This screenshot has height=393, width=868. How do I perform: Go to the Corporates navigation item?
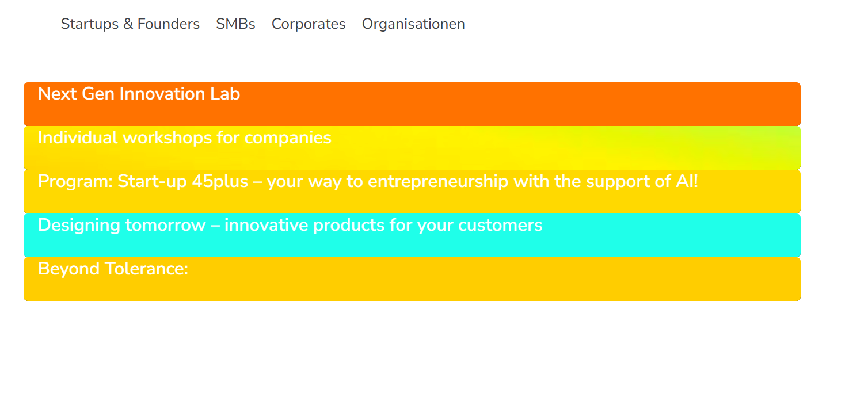pos(309,24)
